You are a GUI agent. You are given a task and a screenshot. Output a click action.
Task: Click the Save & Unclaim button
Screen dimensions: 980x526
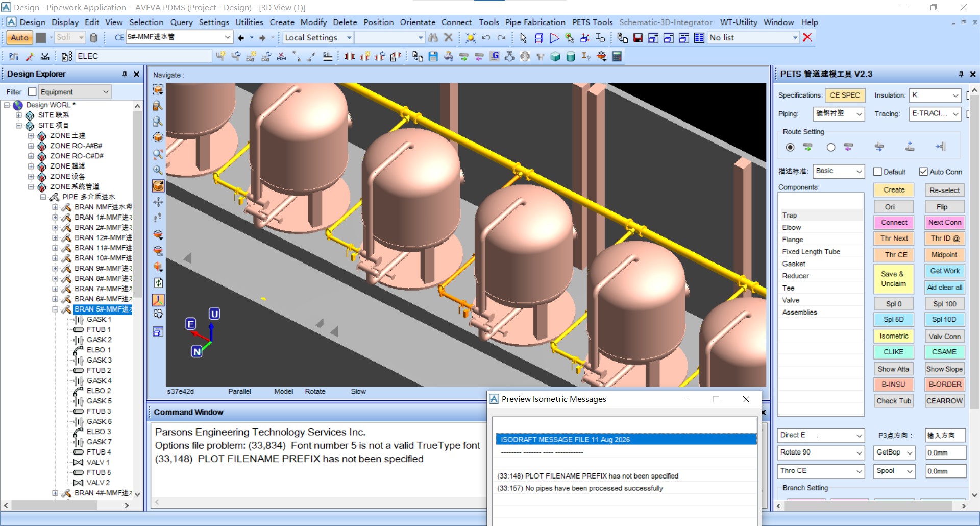coord(894,279)
